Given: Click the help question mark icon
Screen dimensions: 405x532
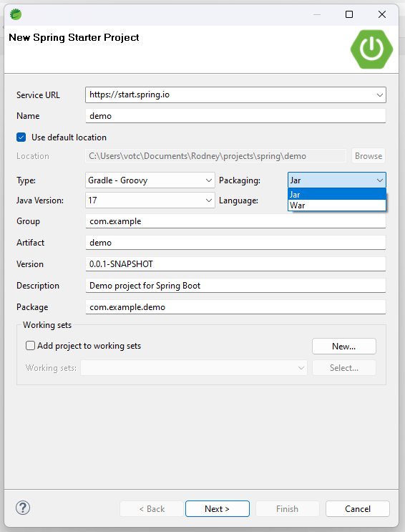Looking at the screenshot, I should point(23,508).
